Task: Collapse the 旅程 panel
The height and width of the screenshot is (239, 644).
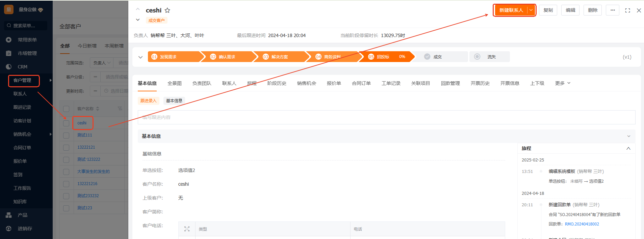Action: [x=628, y=148]
